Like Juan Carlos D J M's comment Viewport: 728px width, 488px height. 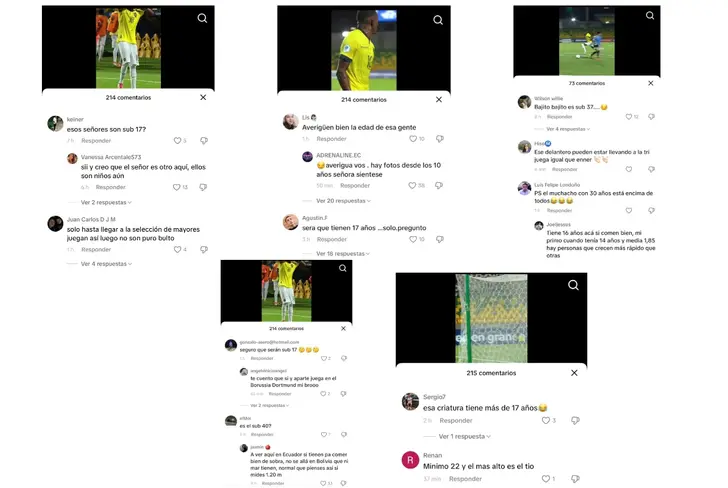pos(177,249)
